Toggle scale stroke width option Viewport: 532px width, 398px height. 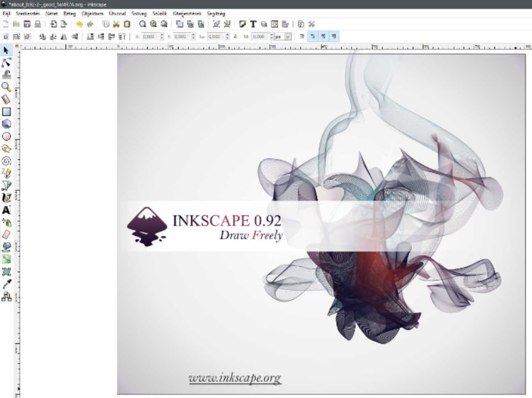coord(302,36)
